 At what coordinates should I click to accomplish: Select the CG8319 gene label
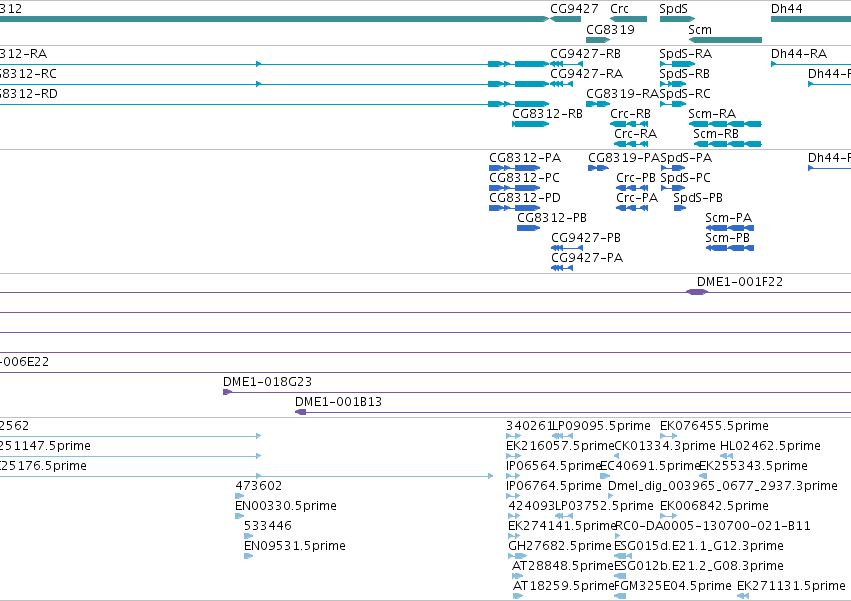pos(610,29)
